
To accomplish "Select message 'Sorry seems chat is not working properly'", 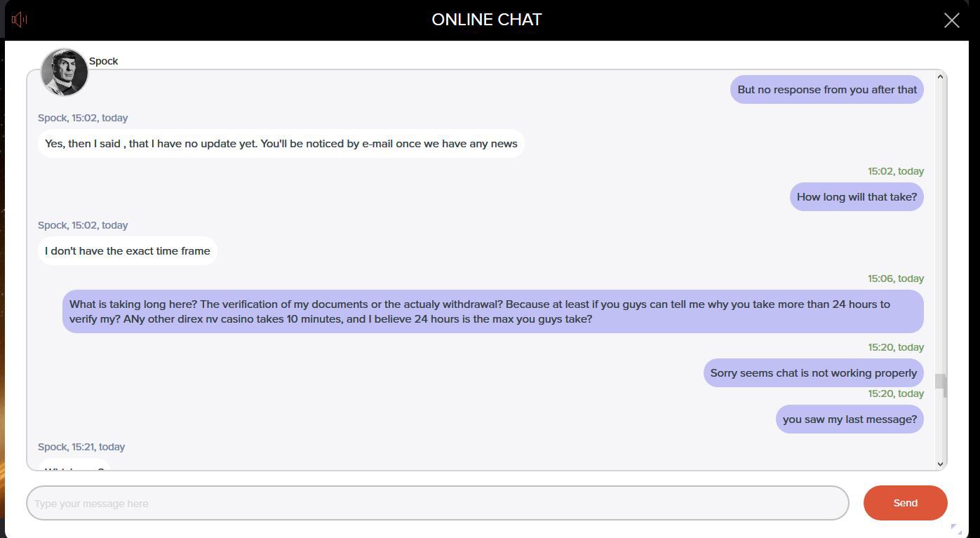I will (813, 373).
